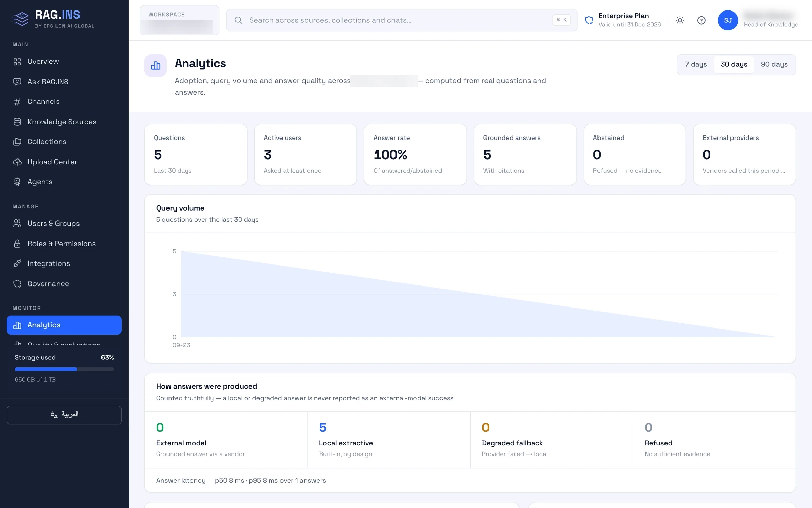Click the Overview grid icon in sidebar
This screenshot has width=812, height=508.
[17, 62]
